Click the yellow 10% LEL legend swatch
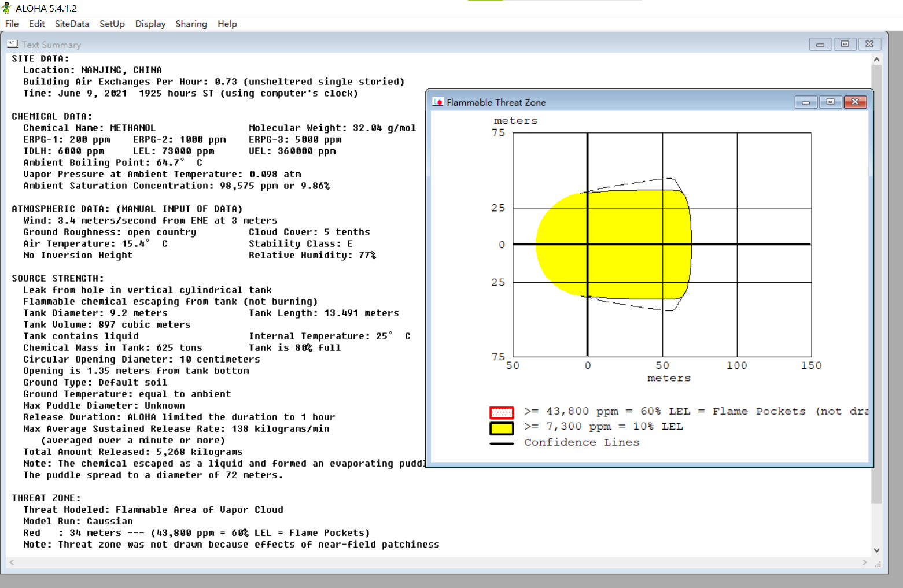 (x=502, y=428)
